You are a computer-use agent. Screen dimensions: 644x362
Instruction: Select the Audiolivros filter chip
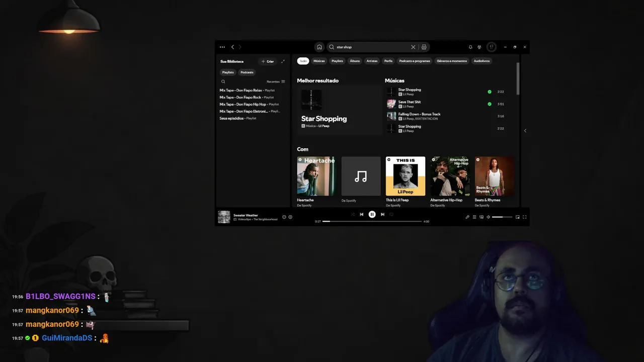point(481,61)
